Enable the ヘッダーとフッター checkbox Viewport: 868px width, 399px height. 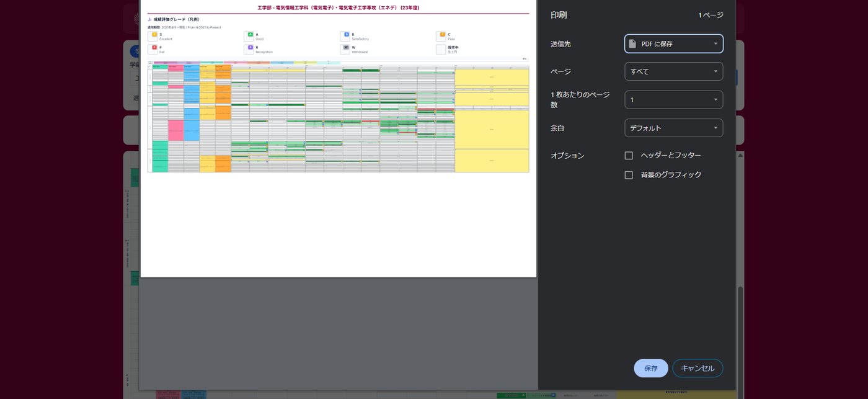[x=629, y=155]
